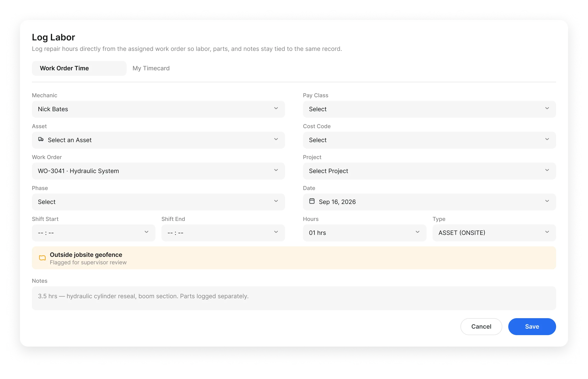Screen dimensions: 588x379
Task: Click the vehicle icon in Asset field
Action: click(41, 139)
